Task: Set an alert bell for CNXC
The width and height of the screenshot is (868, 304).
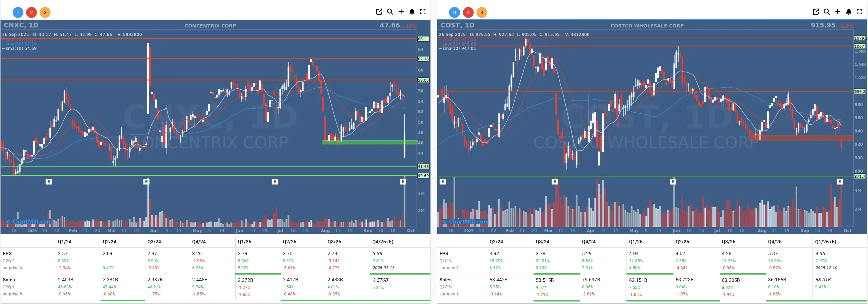Action: [x=412, y=12]
